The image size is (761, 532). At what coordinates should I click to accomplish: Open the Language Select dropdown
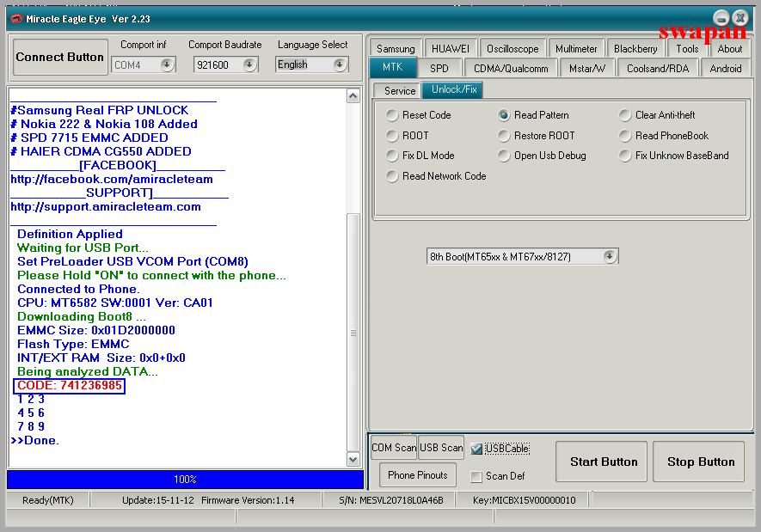coord(340,64)
